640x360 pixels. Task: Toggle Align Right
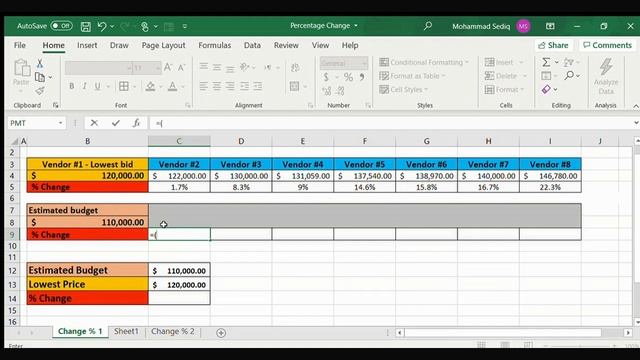pos(230,86)
